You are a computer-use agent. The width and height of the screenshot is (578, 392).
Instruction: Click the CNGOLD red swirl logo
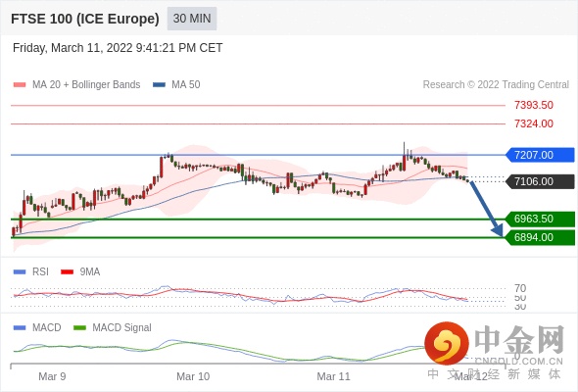click(447, 344)
